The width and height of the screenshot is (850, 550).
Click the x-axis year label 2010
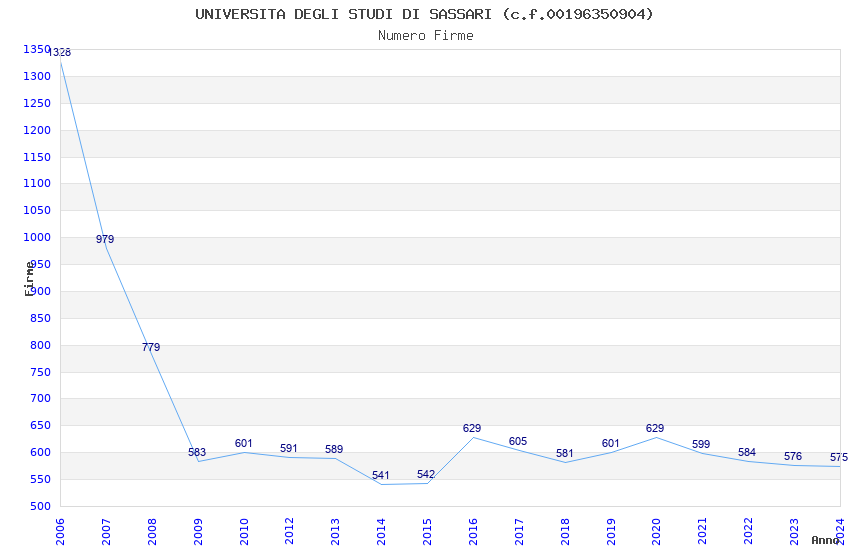[x=244, y=532]
